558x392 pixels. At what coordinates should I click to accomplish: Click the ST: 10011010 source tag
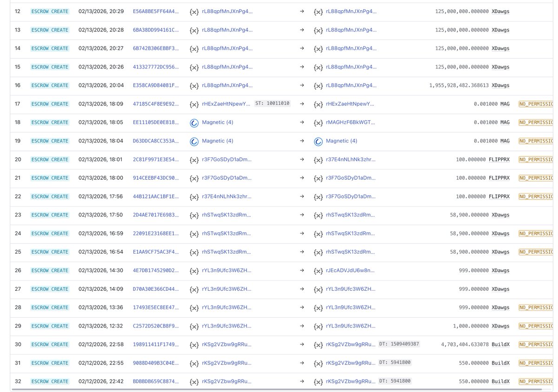(x=272, y=103)
